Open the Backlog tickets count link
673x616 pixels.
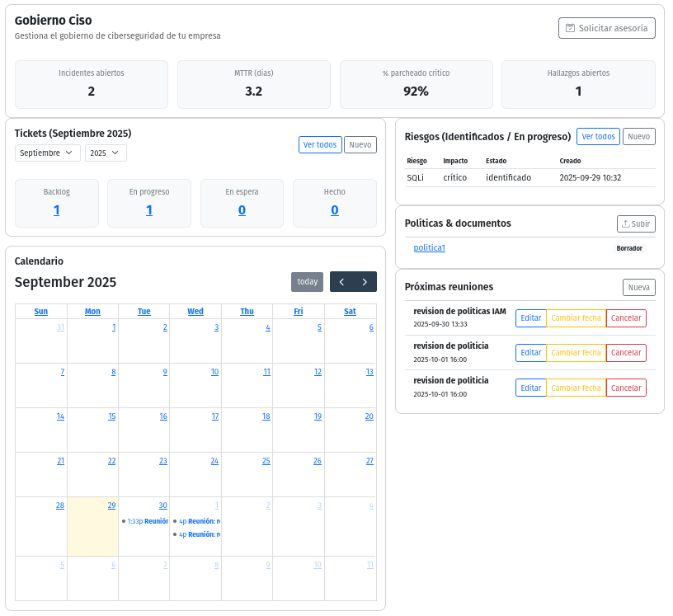click(57, 210)
